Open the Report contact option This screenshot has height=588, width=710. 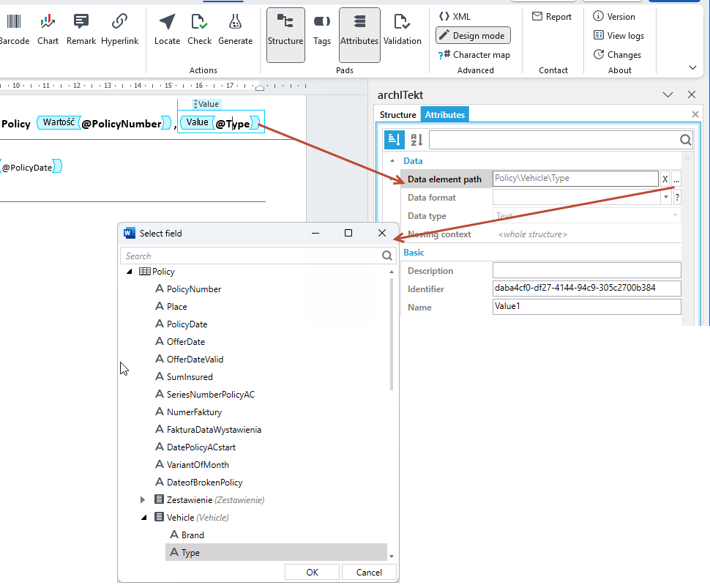coord(551,17)
